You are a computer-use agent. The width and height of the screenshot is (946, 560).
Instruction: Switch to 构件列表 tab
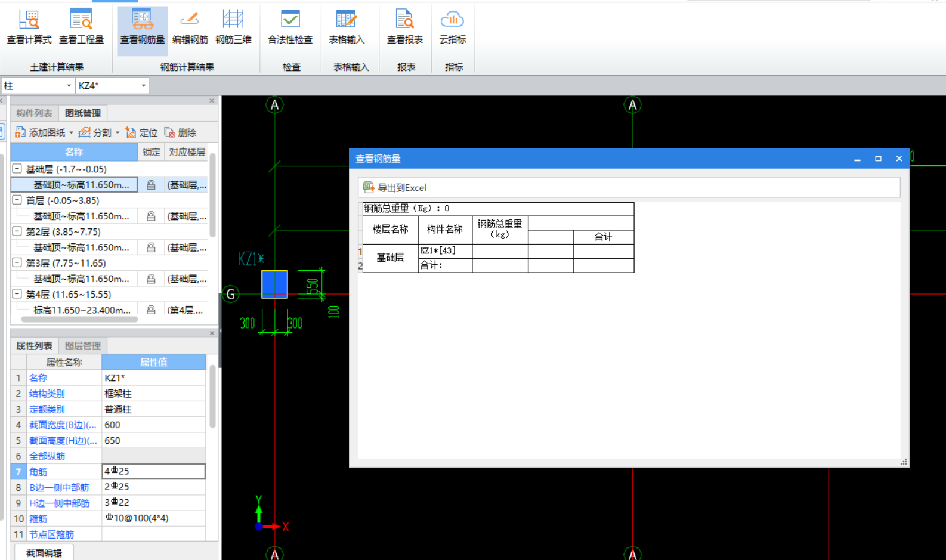click(34, 113)
